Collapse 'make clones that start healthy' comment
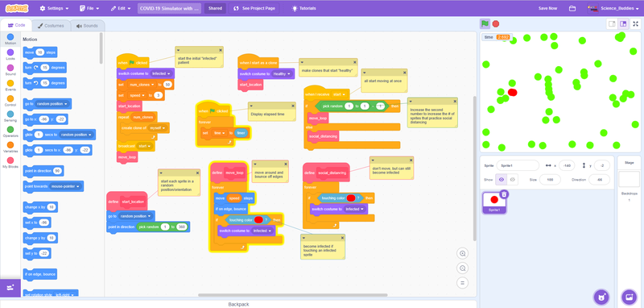 point(303,62)
